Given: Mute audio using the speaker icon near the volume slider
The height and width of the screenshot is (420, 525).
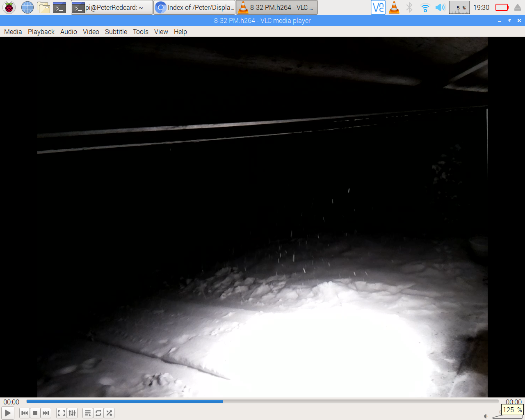Looking at the screenshot, I should click(486, 416).
